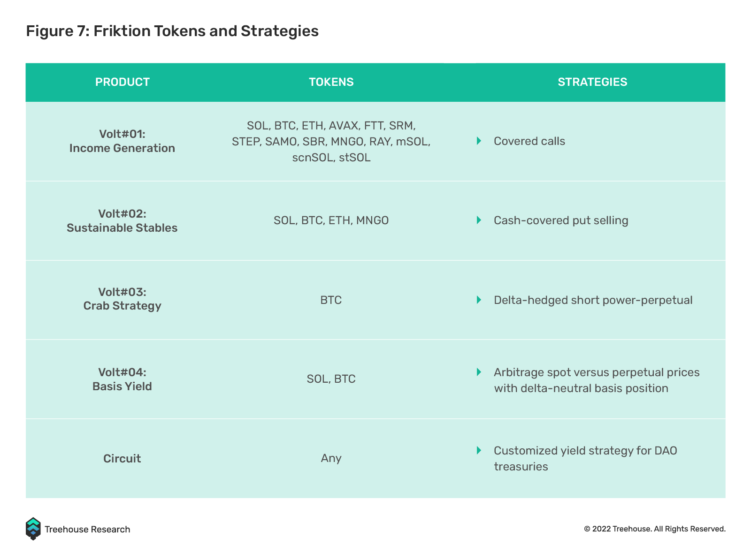Click the Treehouse Research text label
The width and height of the screenshot is (751, 560).
(x=87, y=530)
